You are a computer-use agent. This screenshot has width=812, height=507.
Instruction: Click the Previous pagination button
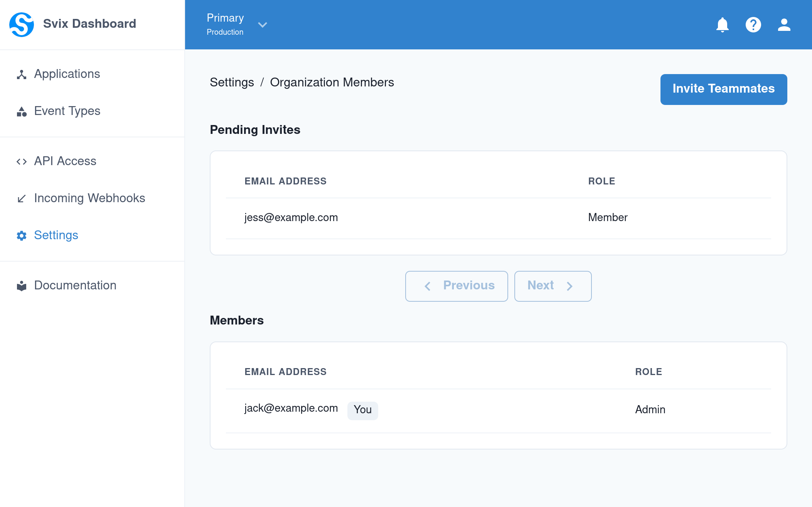[x=457, y=286]
